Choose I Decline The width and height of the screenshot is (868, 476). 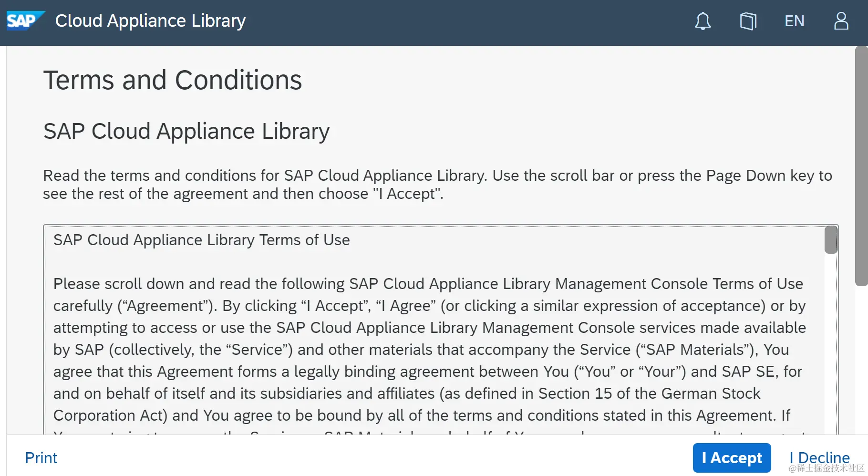[x=819, y=458]
